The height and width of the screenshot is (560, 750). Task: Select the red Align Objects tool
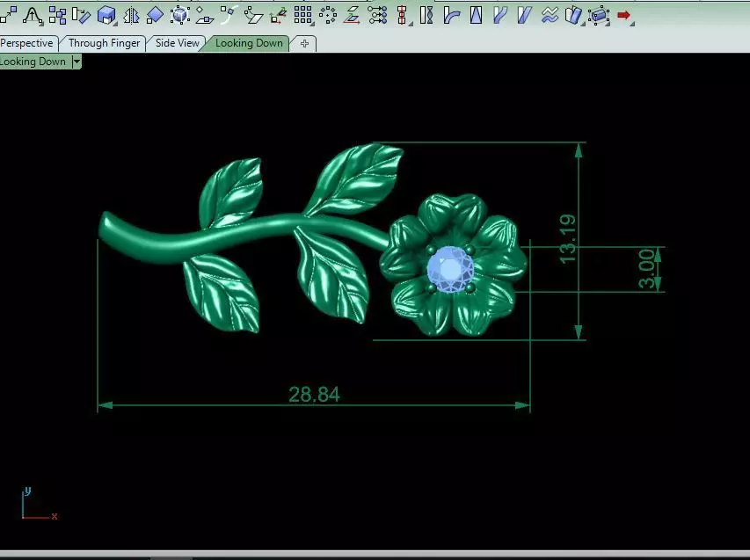[403, 16]
